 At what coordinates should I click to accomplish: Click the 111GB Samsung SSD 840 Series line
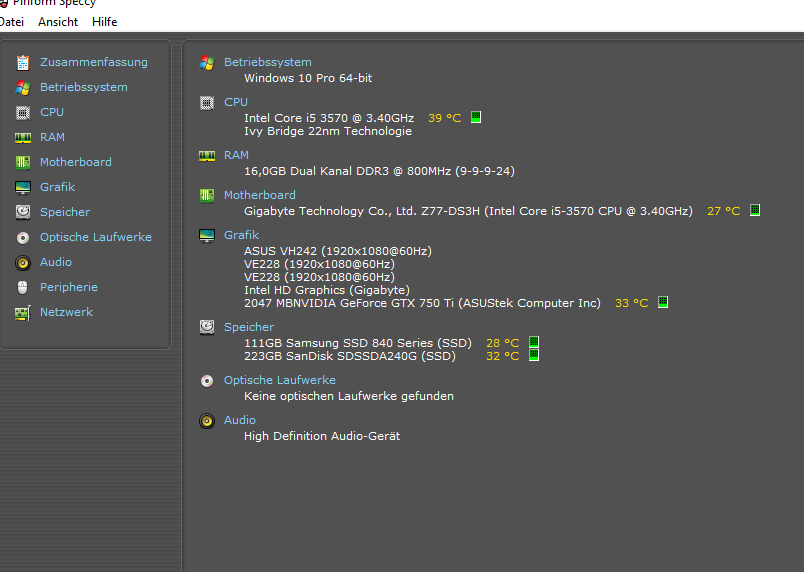358,343
